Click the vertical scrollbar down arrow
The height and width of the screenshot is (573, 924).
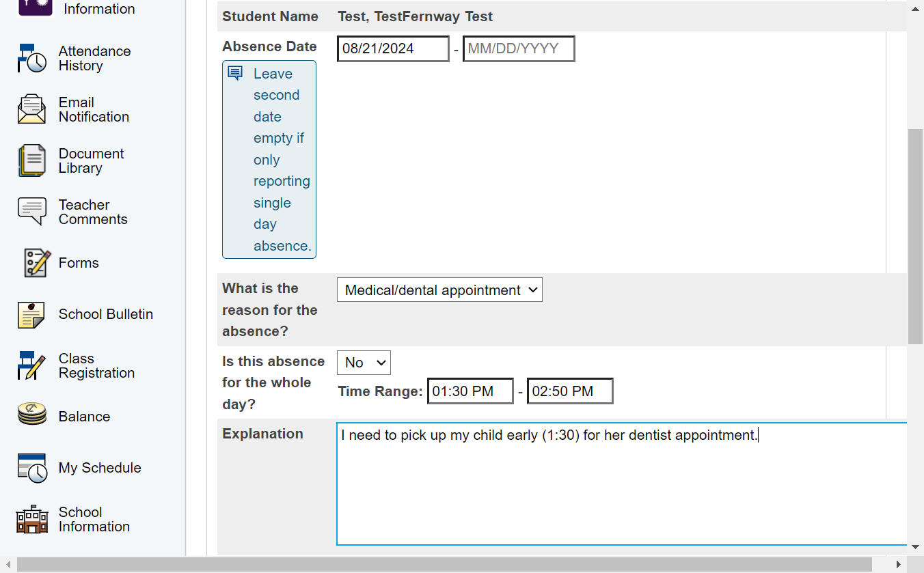pos(915,547)
